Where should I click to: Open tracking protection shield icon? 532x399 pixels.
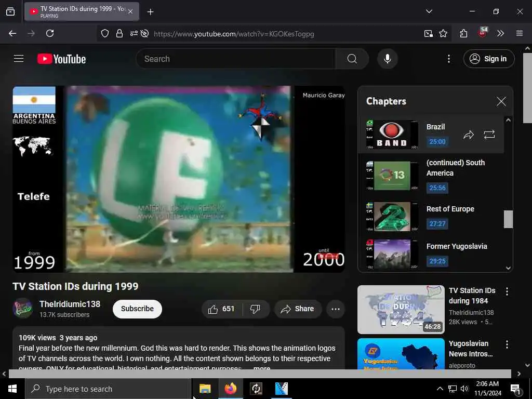105,33
